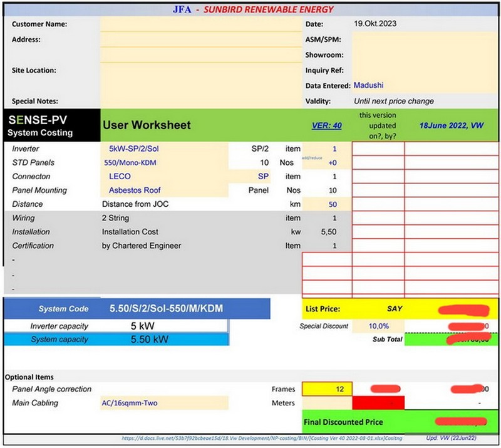Select the 'Upd: VW (22Jun22)' footer text

451,438
